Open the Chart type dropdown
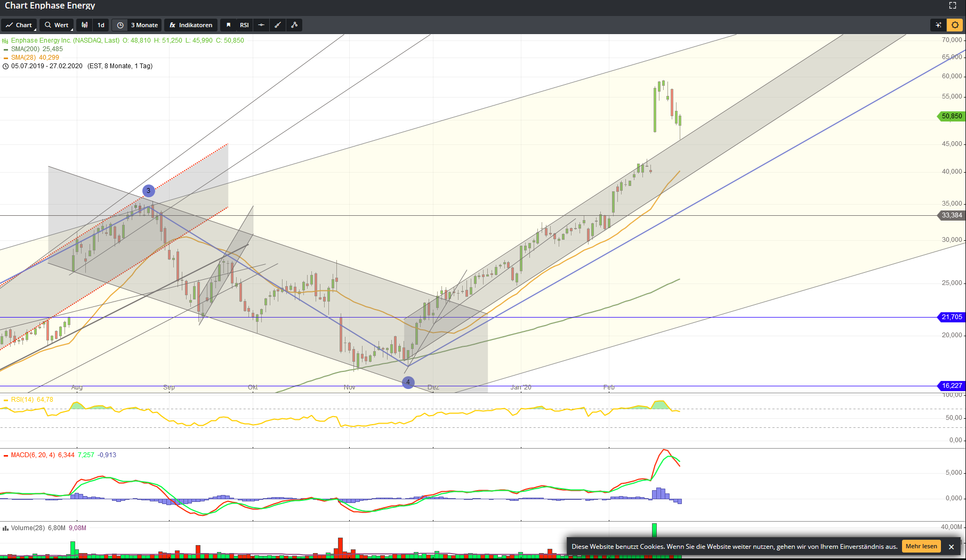Viewport: 966px width, 560px height. pos(19,25)
